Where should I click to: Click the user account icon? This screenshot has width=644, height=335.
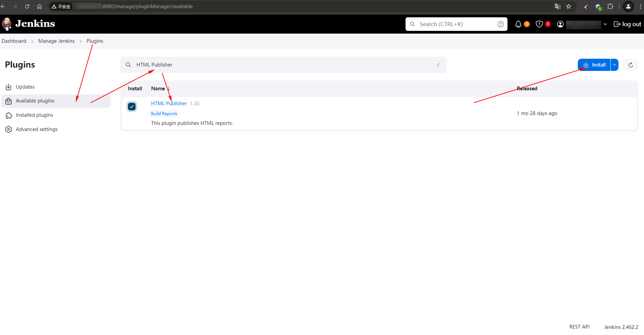[560, 24]
